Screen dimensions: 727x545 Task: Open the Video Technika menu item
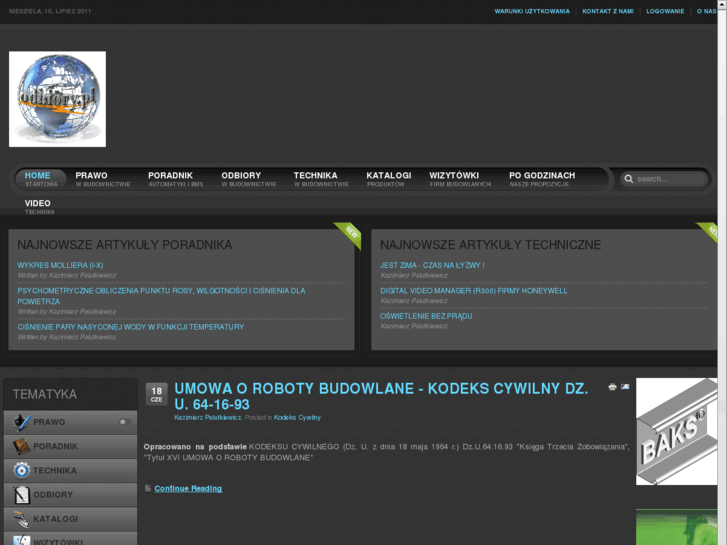[x=39, y=207]
